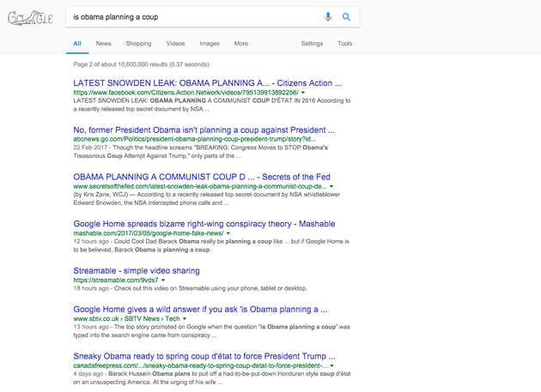
Task: Expand arrow beside sbtv.co.uk SBTV News Tech
Action: tap(185, 318)
